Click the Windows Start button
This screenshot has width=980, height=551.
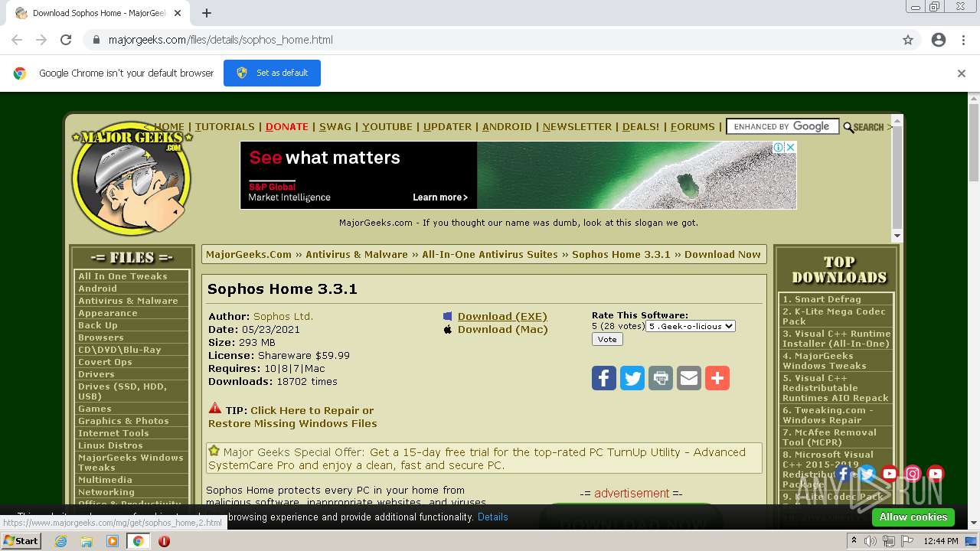(x=21, y=541)
